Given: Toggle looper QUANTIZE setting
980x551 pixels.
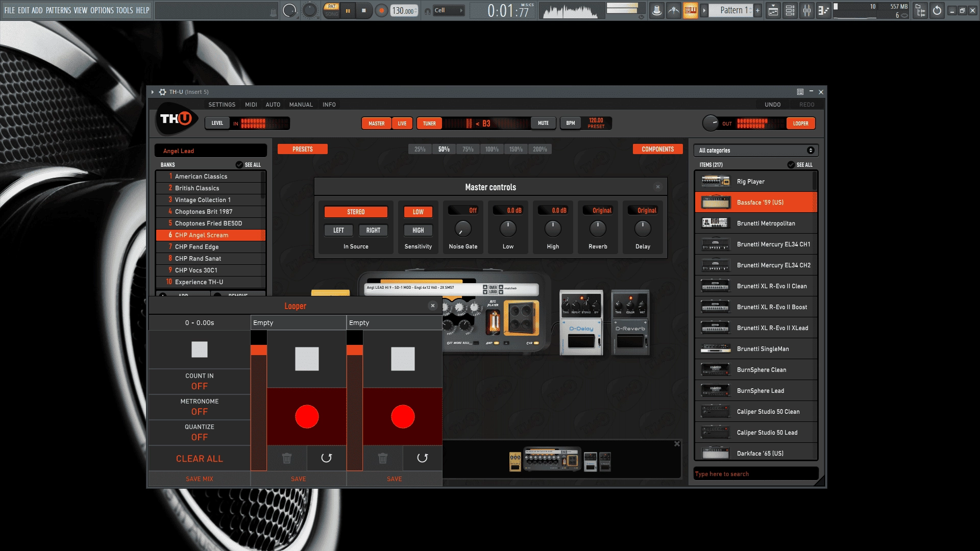Looking at the screenshot, I should pyautogui.click(x=200, y=433).
